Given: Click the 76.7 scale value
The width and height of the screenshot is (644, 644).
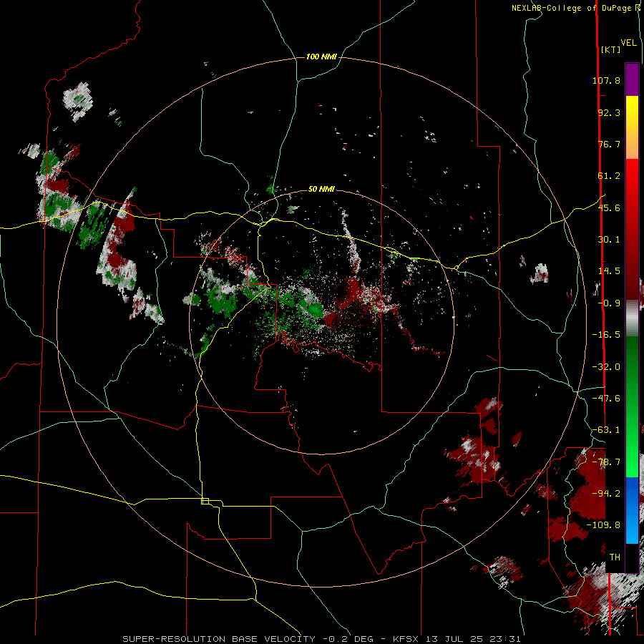Looking at the screenshot, I should pos(609,144).
